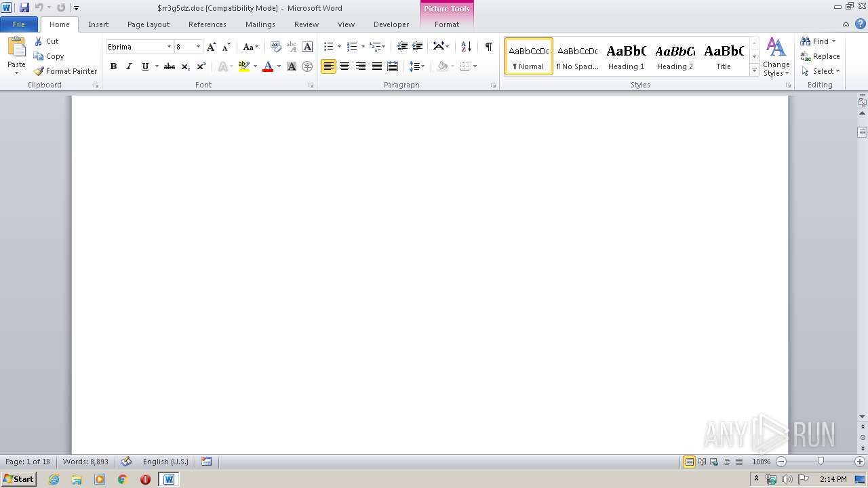Clear formatting with the eraser icon
868x488 pixels.
[276, 47]
